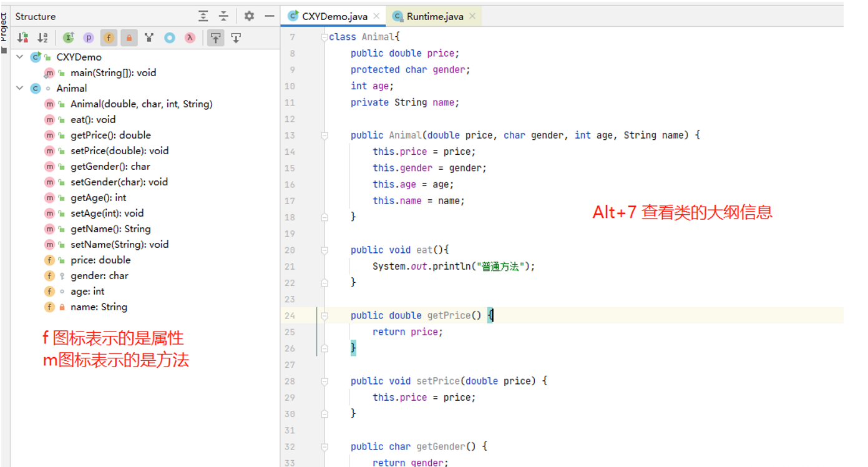Screen dimensions: 868x467
Task: Click the Animal class icon in the tree
Action: (x=36, y=88)
